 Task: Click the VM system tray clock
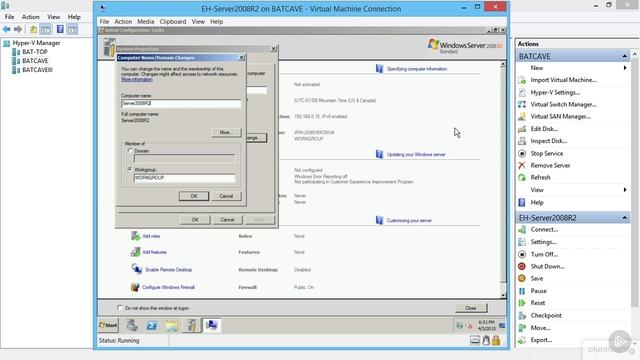486,325
